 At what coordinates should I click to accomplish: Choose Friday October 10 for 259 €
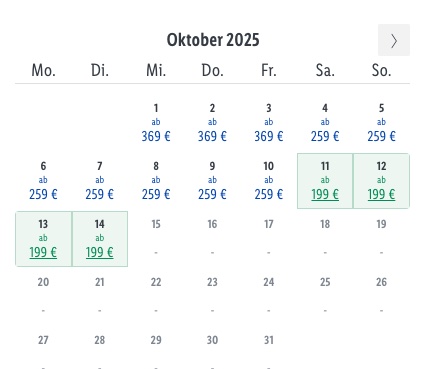coord(269,180)
